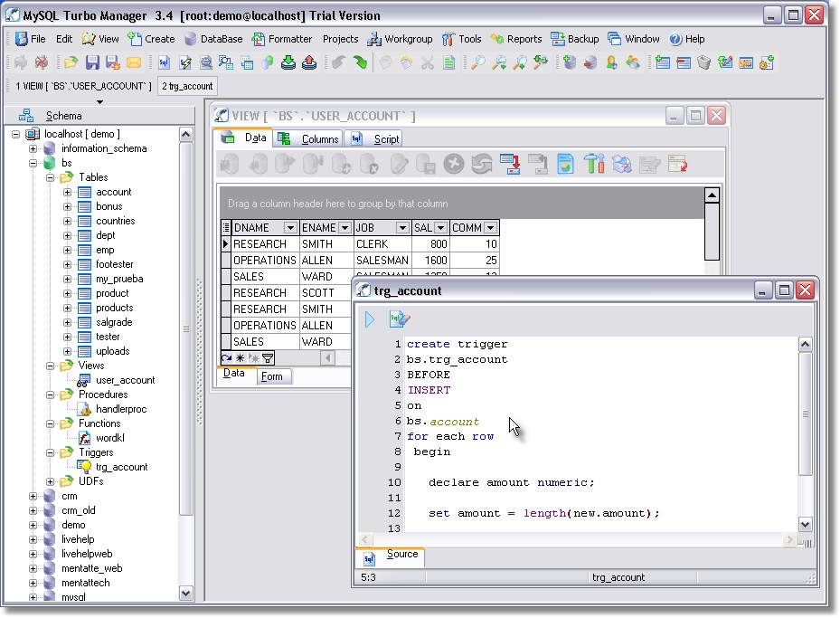Click the export data red arrow icon

(x=509, y=164)
